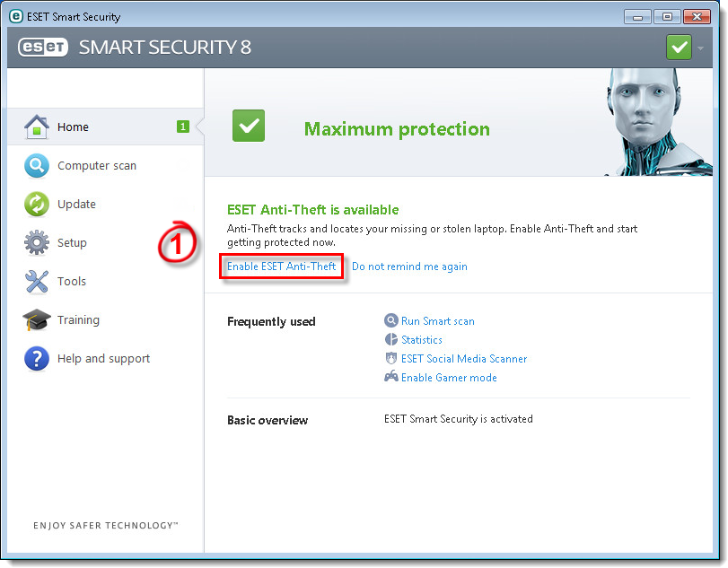The image size is (728, 568).
Task: Click the Home notification badge
Action: (183, 127)
